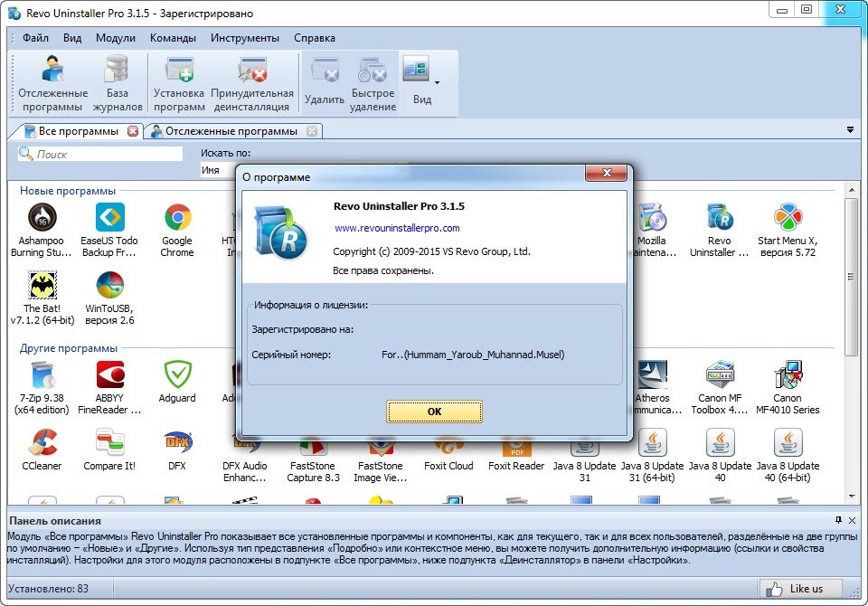Open the Файл menu

(x=35, y=38)
